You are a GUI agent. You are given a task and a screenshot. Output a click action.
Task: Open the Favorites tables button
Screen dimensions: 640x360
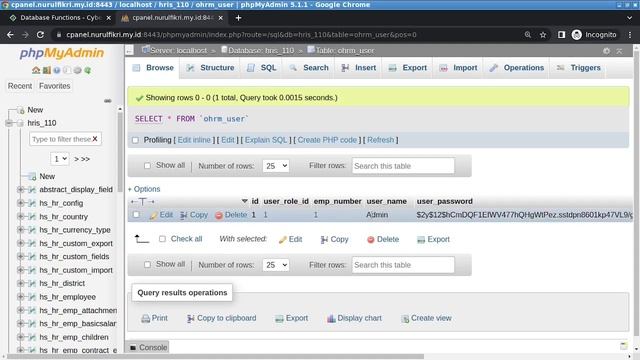click(55, 86)
